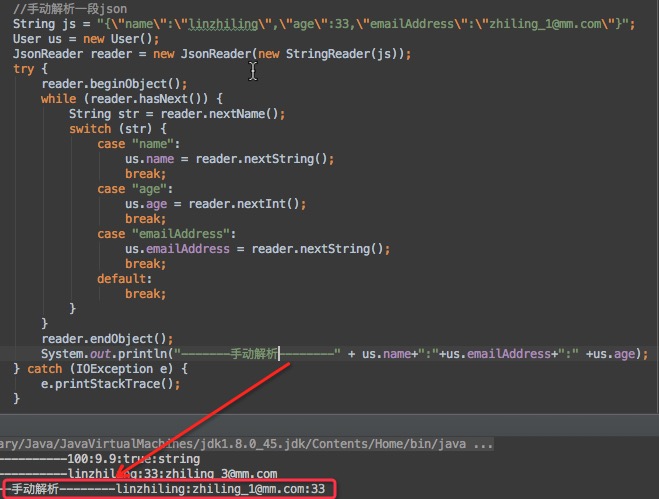Click 'catch (IOException e) {' line
Viewport: 659px width, 499px height.
pos(107,369)
